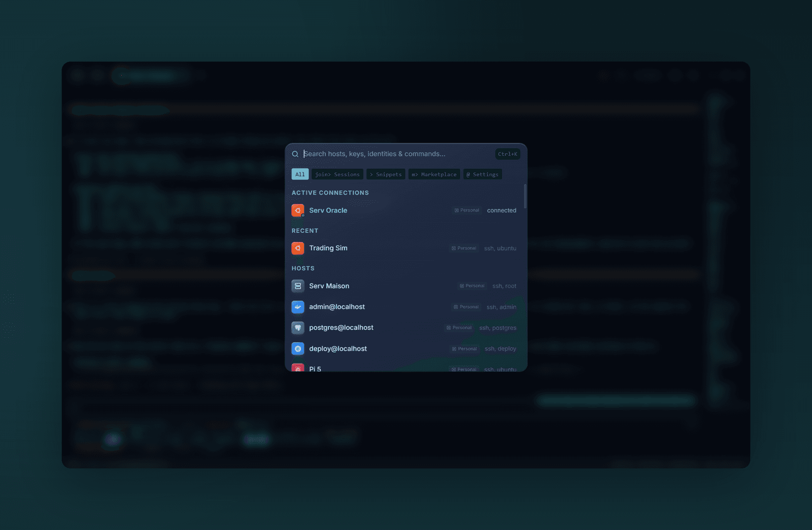This screenshot has width=812, height=530.
Task: Switch to the Snippets filter tab
Action: coord(386,174)
